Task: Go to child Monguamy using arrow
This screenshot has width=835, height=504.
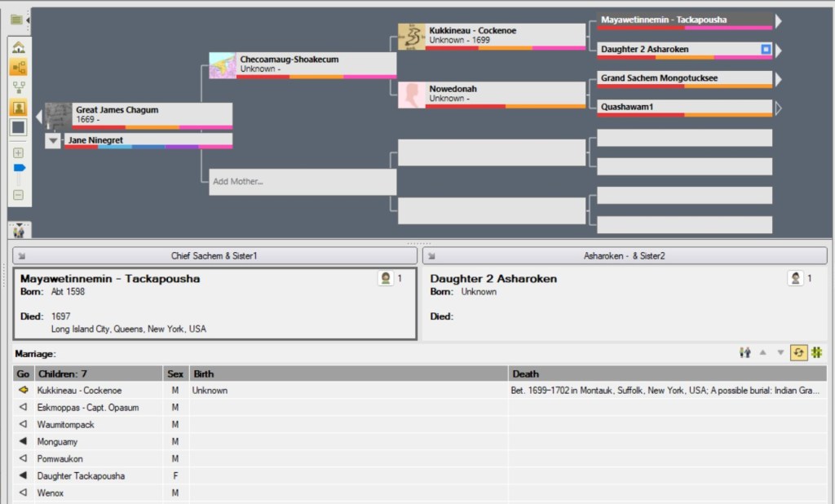Action: [x=23, y=441]
